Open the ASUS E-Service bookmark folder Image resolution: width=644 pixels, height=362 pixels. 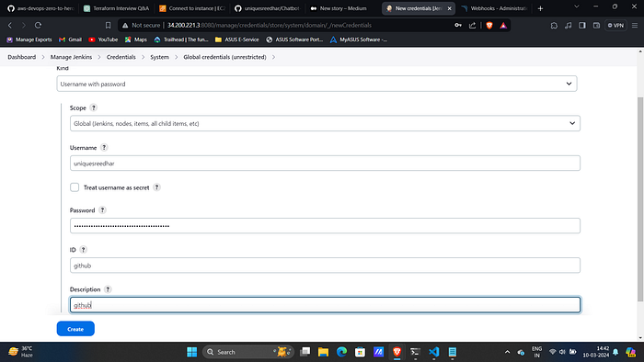237,40
